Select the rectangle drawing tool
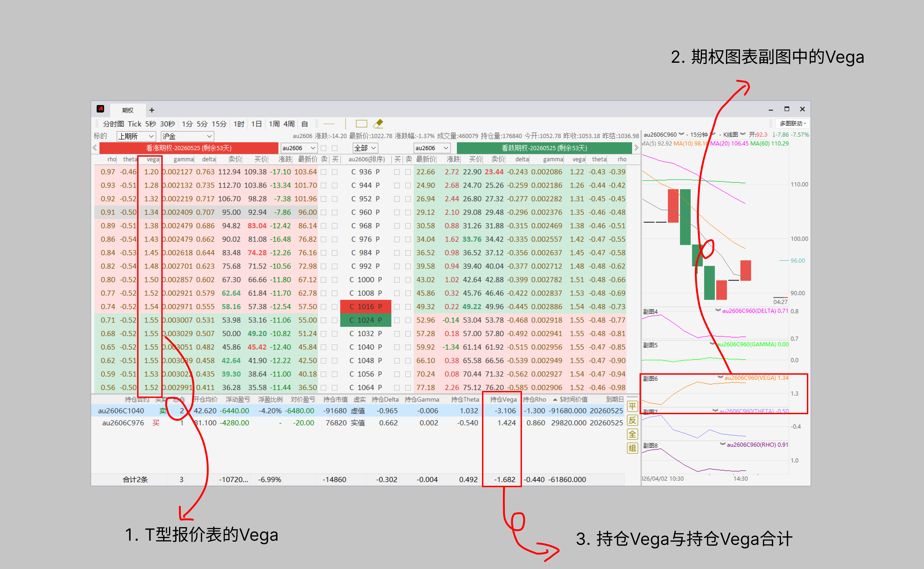 point(361,123)
